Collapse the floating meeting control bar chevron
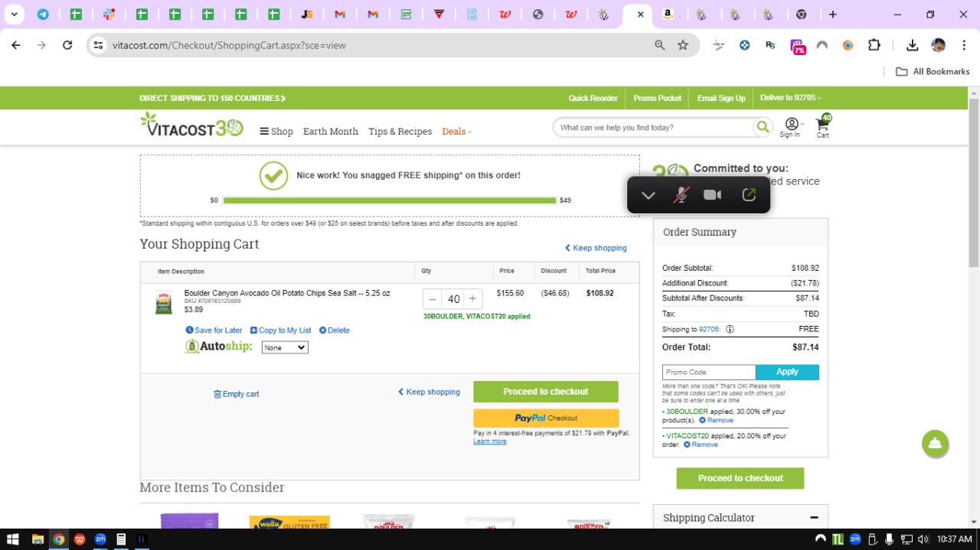The image size is (980, 550). coord(648,195)
